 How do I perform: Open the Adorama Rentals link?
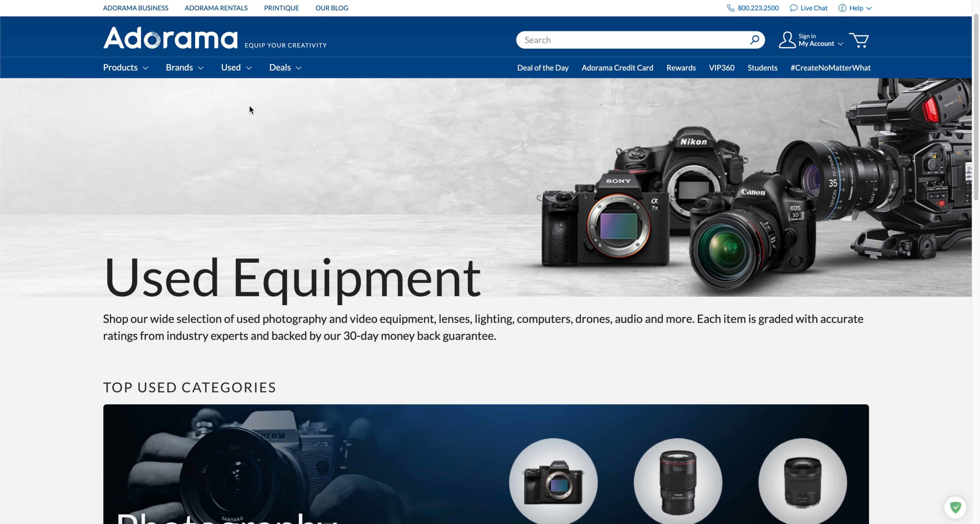click(216, 8)
